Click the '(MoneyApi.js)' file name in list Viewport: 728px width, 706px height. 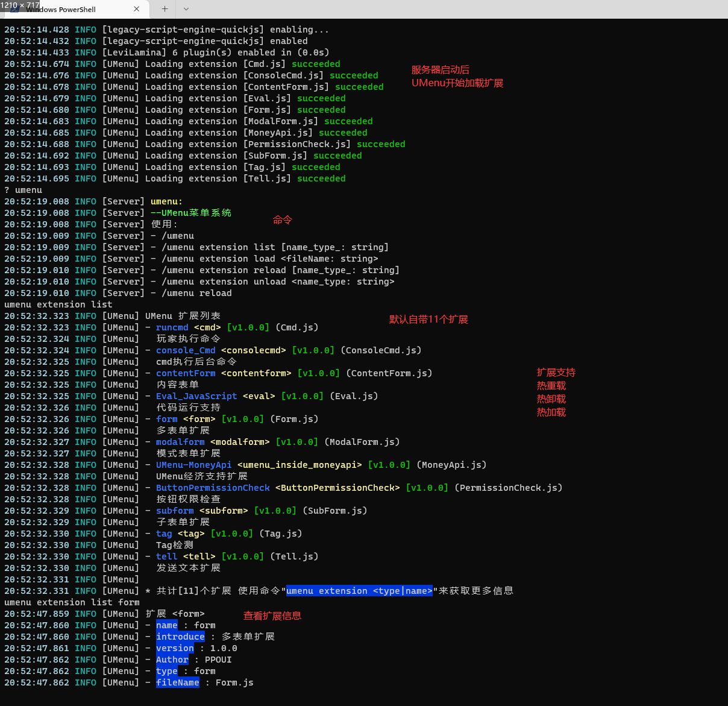[451, 465]
